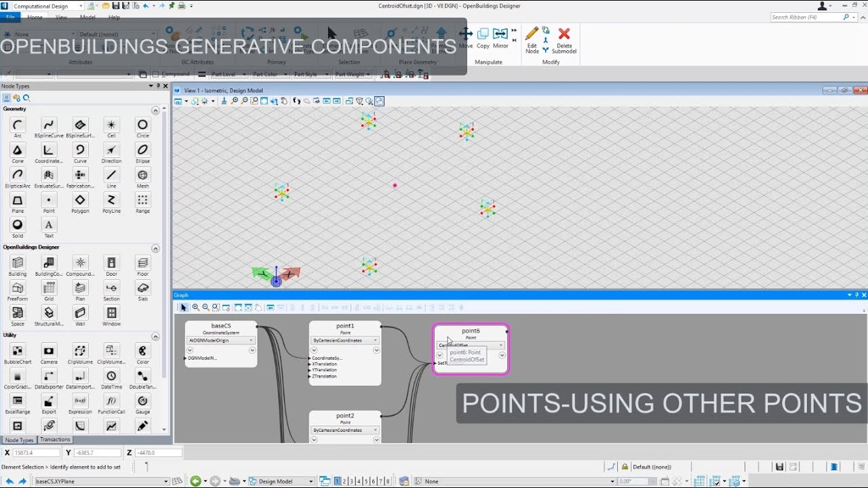Screen dimensions: 868x488
Task: Select the BSplineCurve node type
Action: (x=49, y=127)
